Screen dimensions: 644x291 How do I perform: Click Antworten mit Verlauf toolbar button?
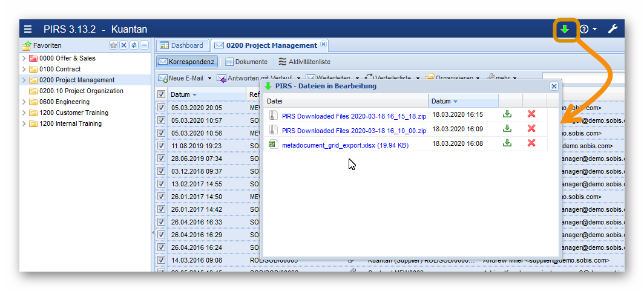[x=255, y=78]
